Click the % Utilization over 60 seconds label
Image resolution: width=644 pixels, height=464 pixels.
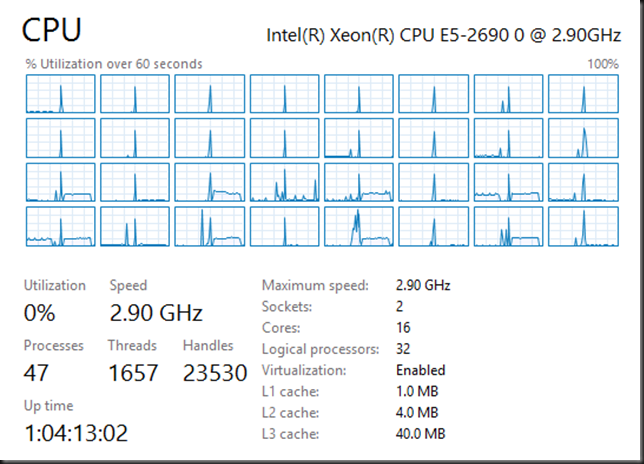coord(114,64)
